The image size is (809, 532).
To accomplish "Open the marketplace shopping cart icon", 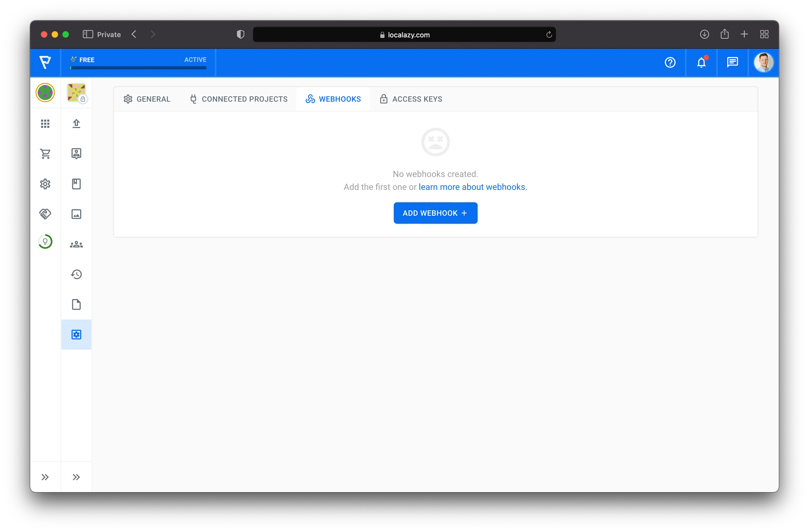I will (45, 154).
